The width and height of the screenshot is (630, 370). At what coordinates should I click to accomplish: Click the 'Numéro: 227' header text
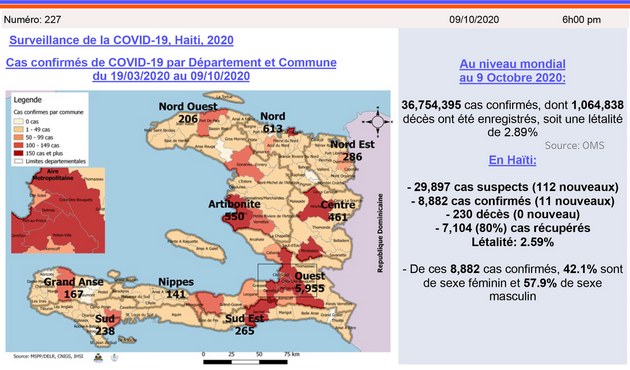click(x=33, y=20)
